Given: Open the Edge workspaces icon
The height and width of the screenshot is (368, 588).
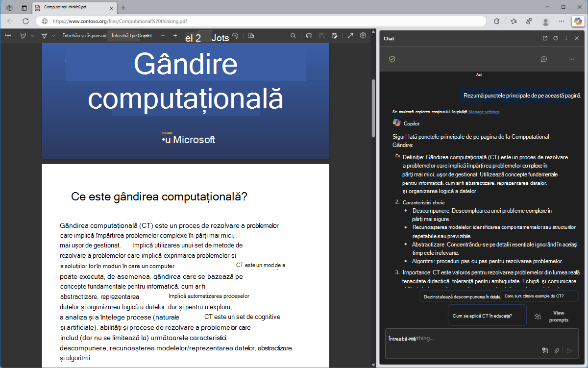Looking at the screenshot, I should pos(9,8).
